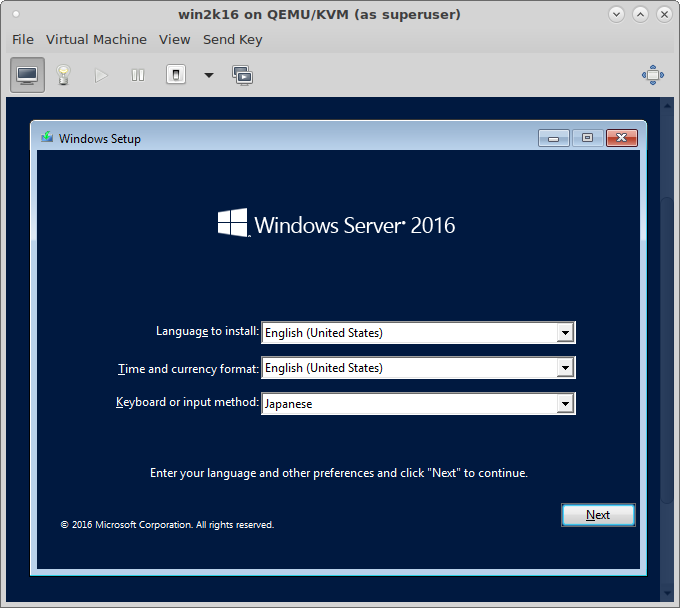Click window menu dot in QEMU title bar
The width and height of the screenshot is (680, 608).
pyautogui.click(x=16, y=14)
